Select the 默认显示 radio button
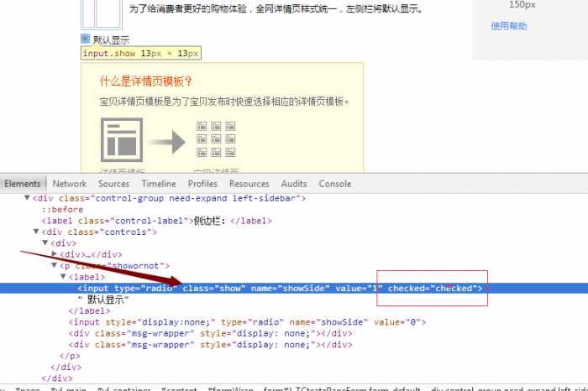This screenshot has height=391, width=588. [x=85, y=39]
